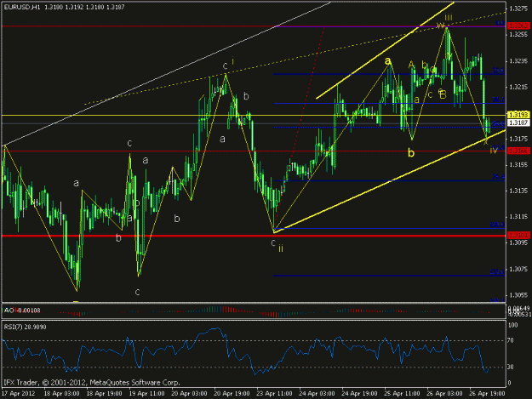Click the 26 Apr 03:00 time label
This screenshot has height=399, width=532.
[x=444, y=393]
